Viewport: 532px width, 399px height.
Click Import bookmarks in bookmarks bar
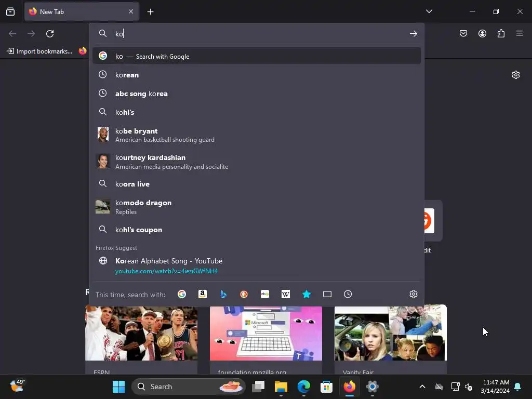(39, 51)
